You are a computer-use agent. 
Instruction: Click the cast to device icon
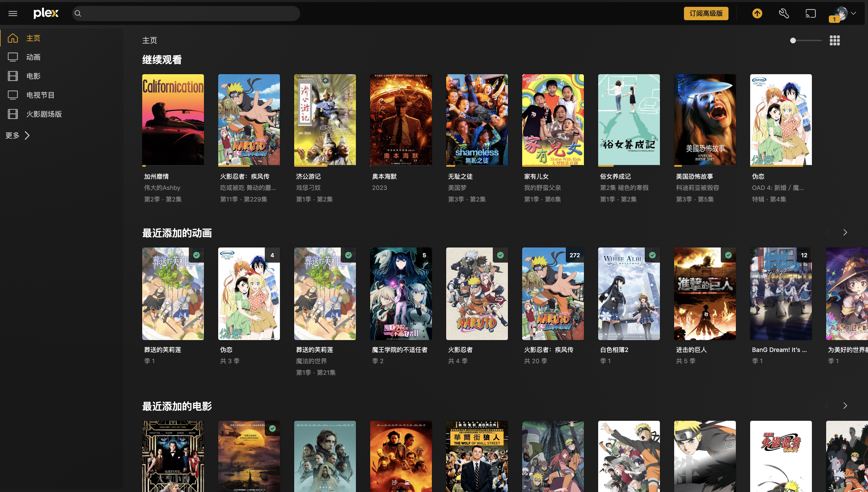pyautogui.click(x=810, y=14)
